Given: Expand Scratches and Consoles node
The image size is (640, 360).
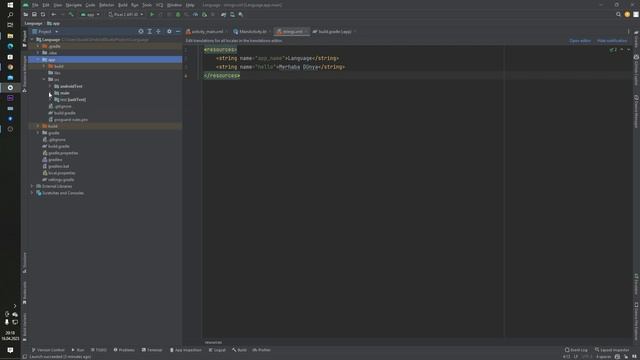Looking at the screenshot, I should (32, 193).
